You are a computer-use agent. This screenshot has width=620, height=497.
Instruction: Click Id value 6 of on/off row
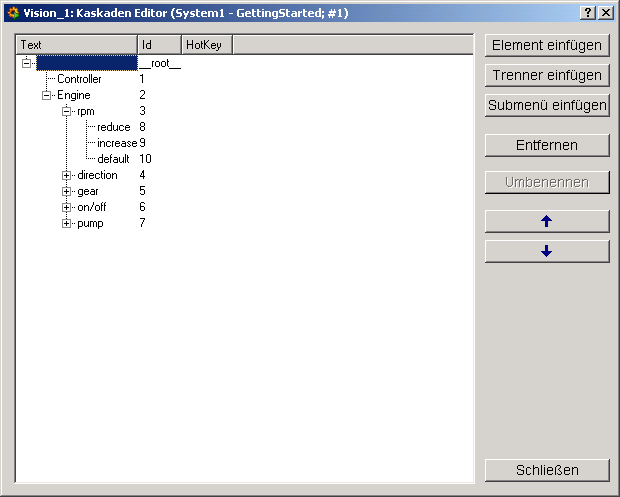click(142, 207)
